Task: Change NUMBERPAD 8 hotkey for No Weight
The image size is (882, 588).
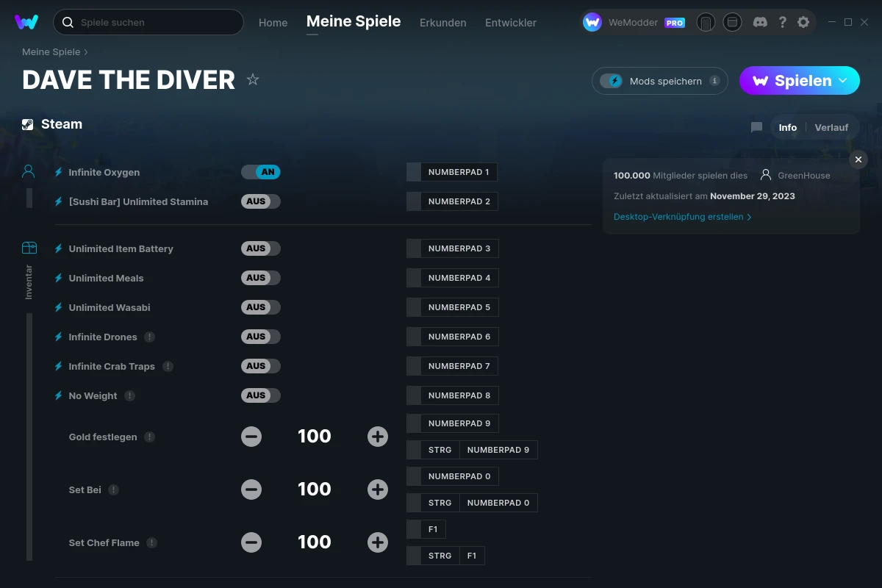Action: click(453, 395)
